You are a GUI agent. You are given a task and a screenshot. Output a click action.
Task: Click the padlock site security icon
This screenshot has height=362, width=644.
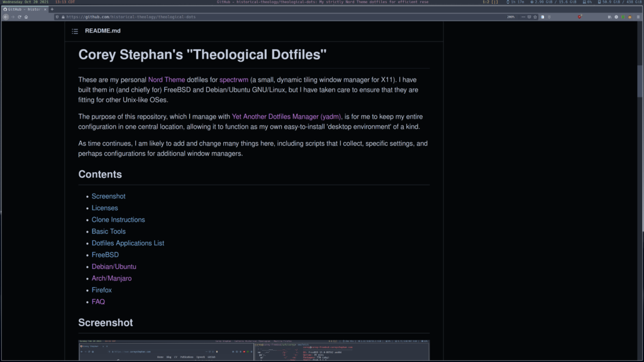pyautogui.click(x=63, y=17)
